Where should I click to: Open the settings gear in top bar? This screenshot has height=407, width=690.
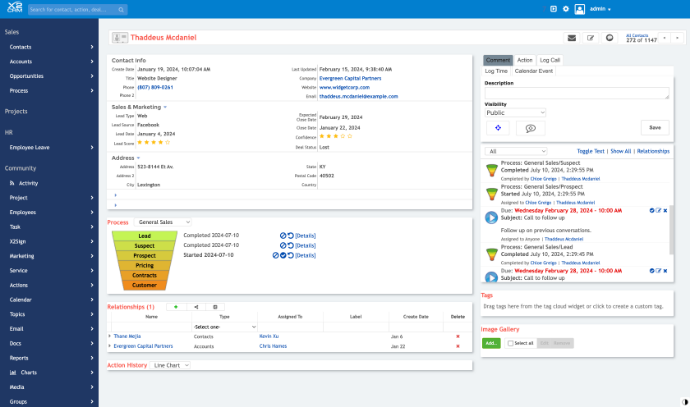click(x=566, y=9)
